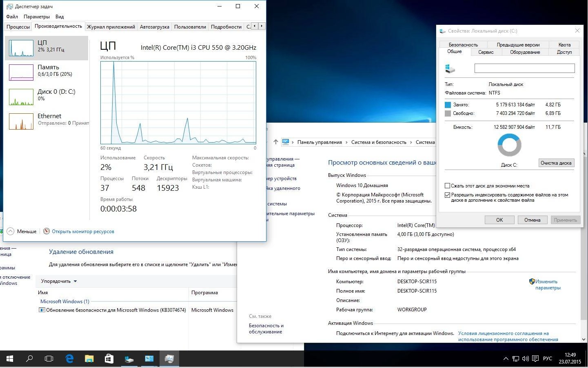Screen dimensions: 588x368
Task: Open the Пользователи tab
Action: click(x=190, y=26)
